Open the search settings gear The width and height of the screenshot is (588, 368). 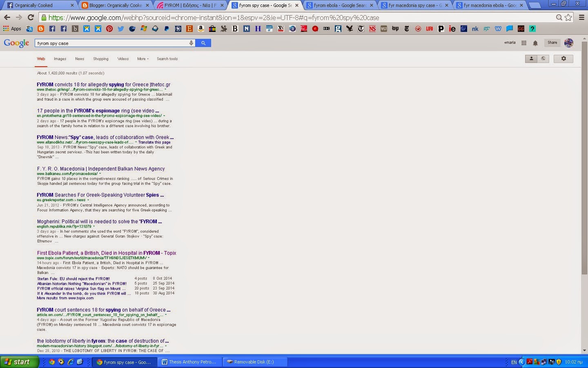click(563, 59)
